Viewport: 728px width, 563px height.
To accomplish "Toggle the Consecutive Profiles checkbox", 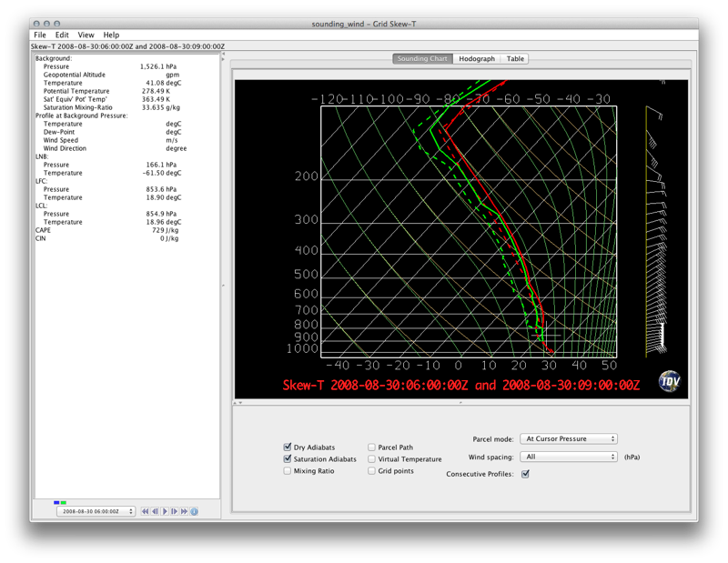I will [x=525, y=474].
